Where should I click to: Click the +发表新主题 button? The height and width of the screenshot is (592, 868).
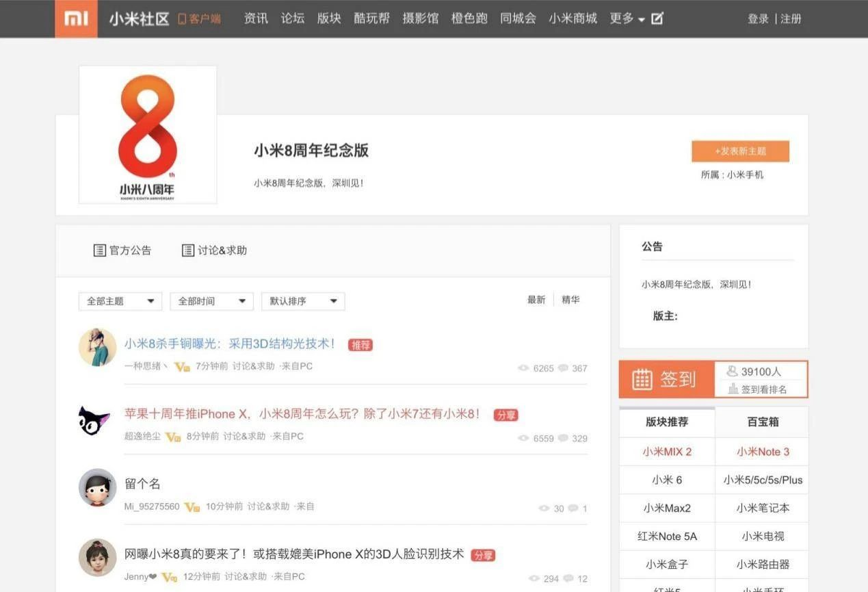click(740, 151)
